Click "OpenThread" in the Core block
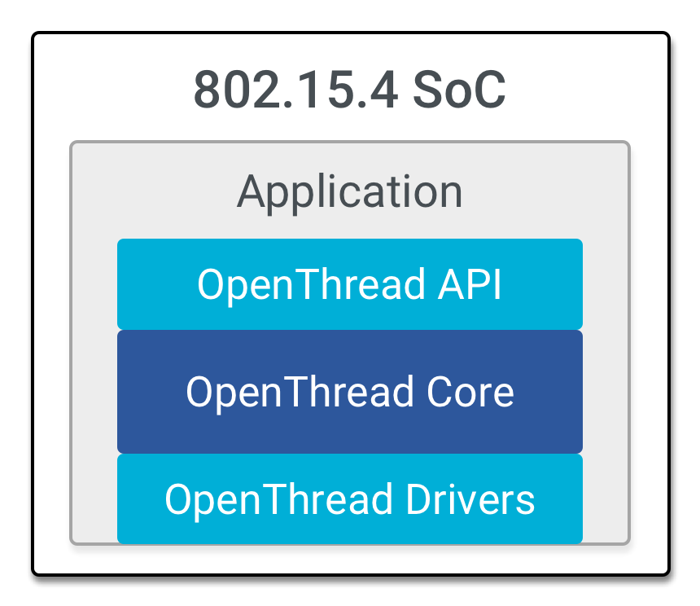700x606 pixels. click(300, 392)
